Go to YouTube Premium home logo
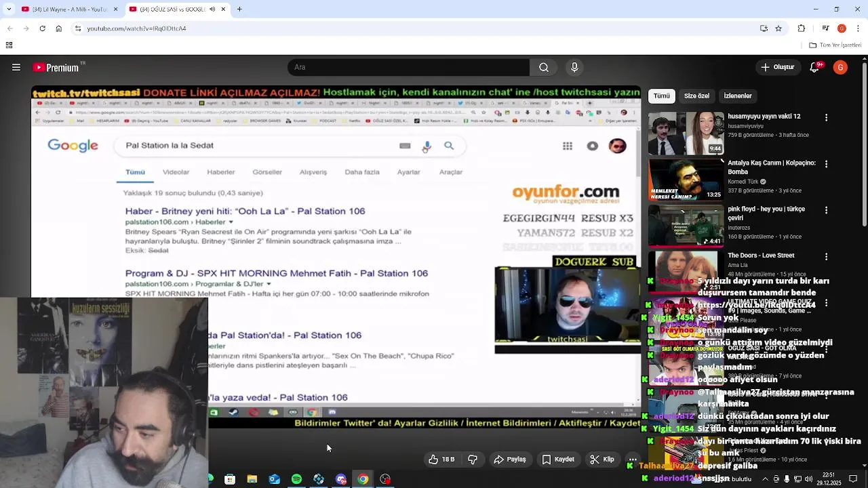The width and height of the screenshot is (868, 488). [57, 67]
